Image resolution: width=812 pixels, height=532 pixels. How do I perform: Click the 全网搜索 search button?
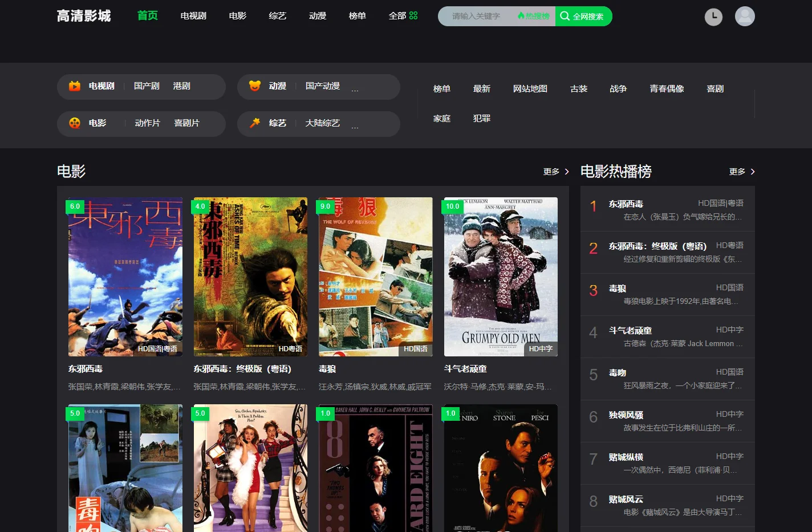pos(583,16)
